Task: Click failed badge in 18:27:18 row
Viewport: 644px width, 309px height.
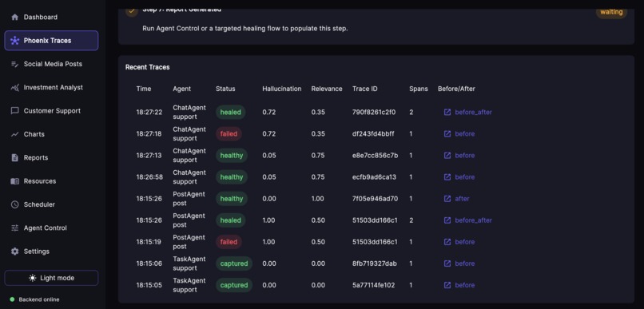Action: [229, 134]
